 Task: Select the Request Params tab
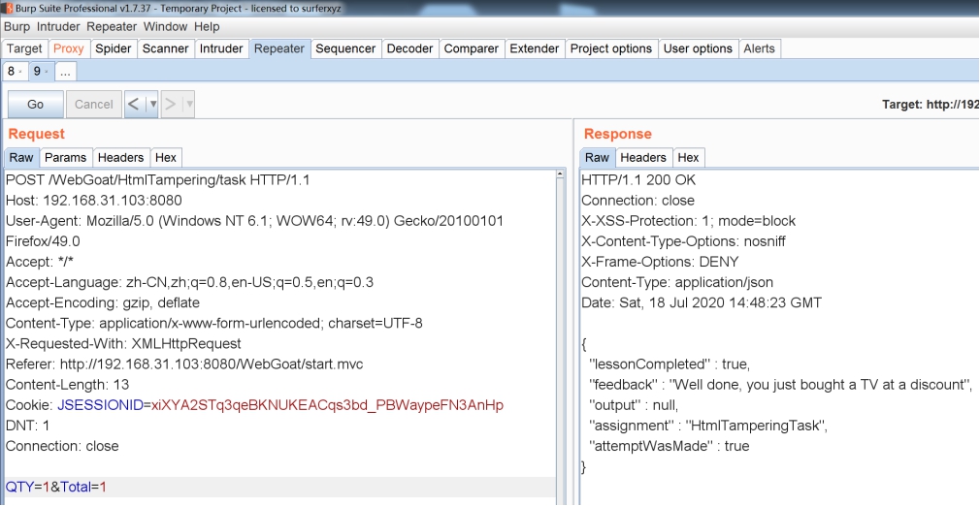[66, 157]
